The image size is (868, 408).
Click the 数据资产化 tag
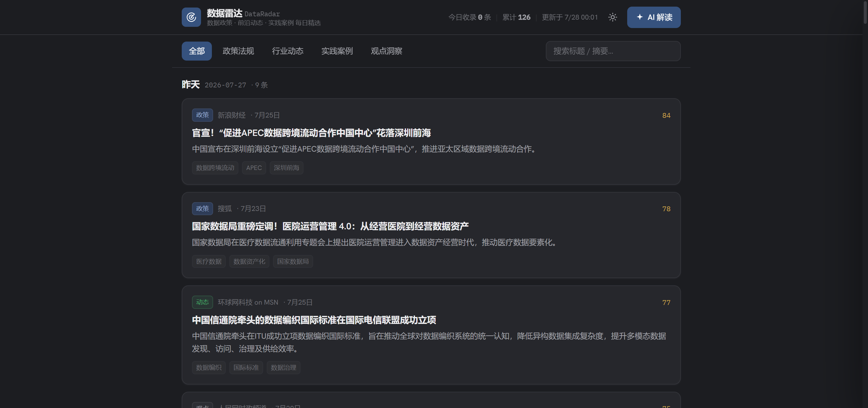(x=249, y=262)
